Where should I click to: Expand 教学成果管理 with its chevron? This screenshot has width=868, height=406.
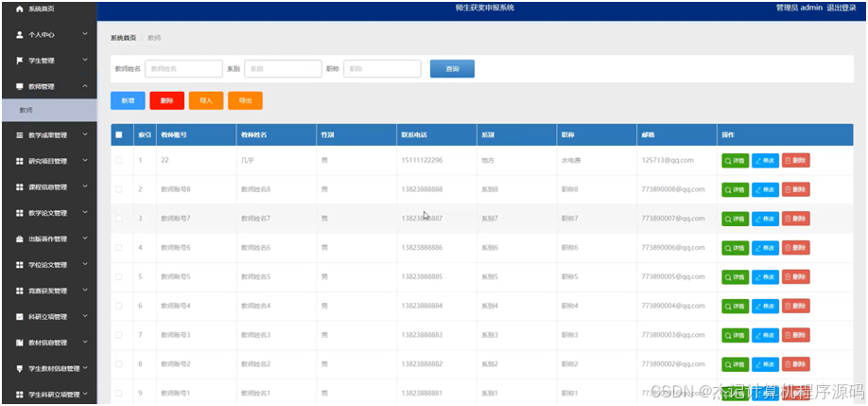(85, 134)
